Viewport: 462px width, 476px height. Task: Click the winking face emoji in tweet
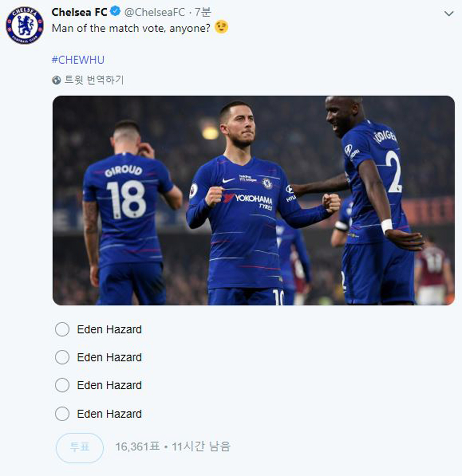point(222,27)
